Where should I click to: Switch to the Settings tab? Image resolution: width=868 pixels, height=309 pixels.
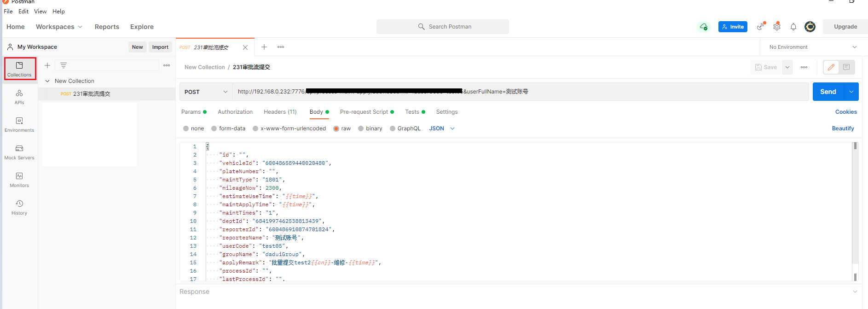[x=447, y=112]
